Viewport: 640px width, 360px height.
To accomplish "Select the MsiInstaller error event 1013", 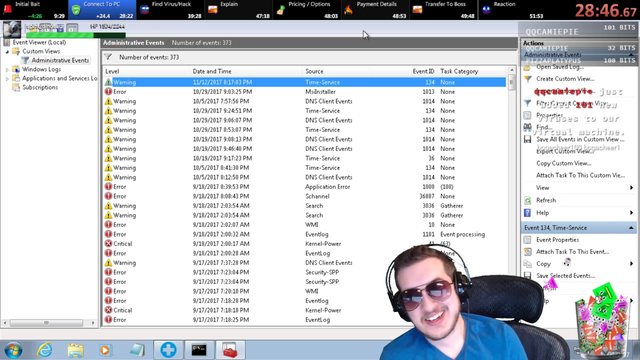I will click(x=304, y=92).
